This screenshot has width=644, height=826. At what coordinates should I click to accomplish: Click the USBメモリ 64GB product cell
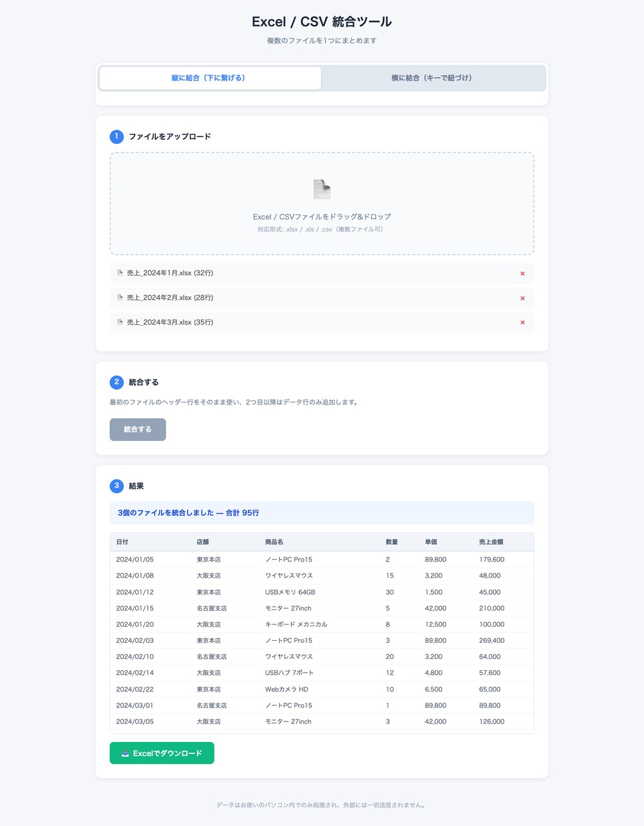click(x=290, y=592)
